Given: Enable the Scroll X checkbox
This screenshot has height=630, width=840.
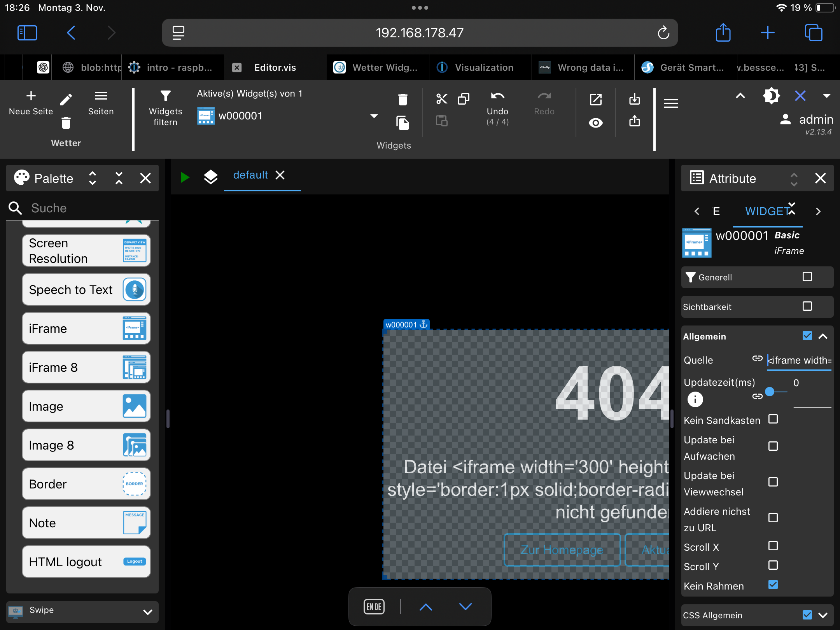Looking at the screenshot, I should click(773, 546).
